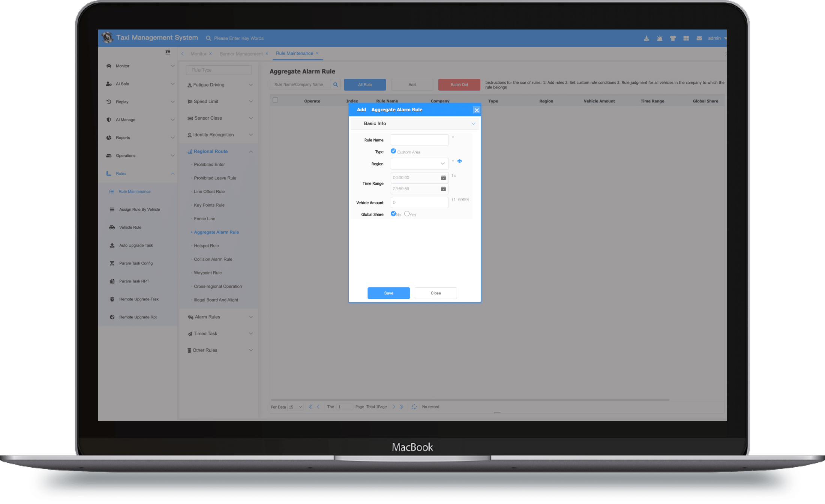Viewport: 825px width, 504px height.
Task: Click the Vehicle Amount input field
Action: tap(419, 202)
